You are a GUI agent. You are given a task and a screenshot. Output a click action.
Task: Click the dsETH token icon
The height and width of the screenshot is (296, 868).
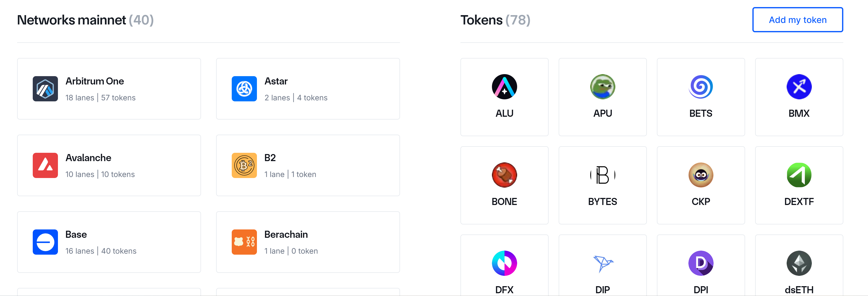tap(799, 263)
